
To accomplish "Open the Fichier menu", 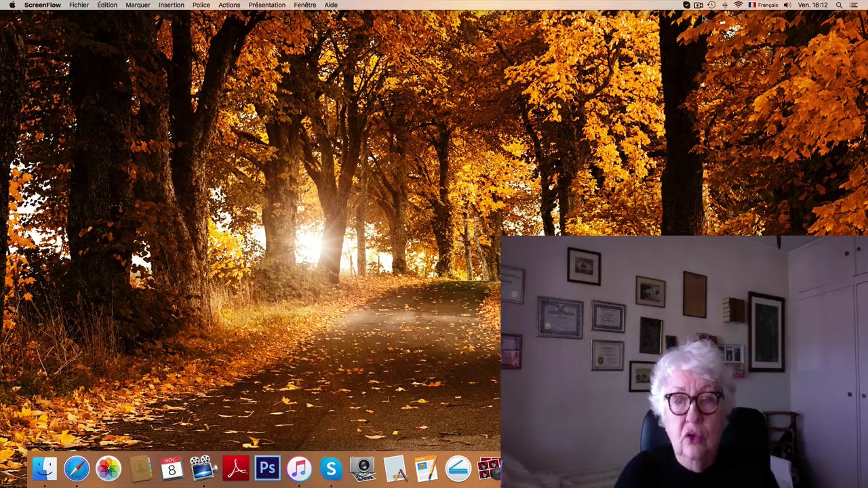I will coord(79,5).
